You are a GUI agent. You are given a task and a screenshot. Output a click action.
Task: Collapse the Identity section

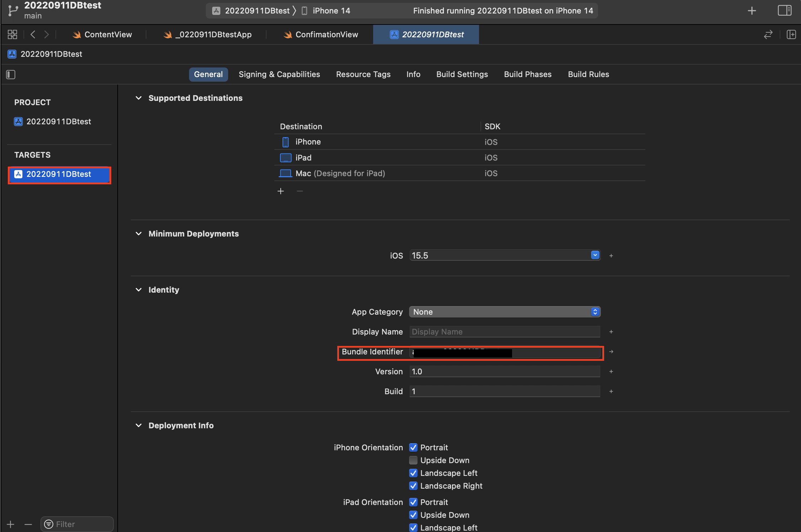coord(139,290)
